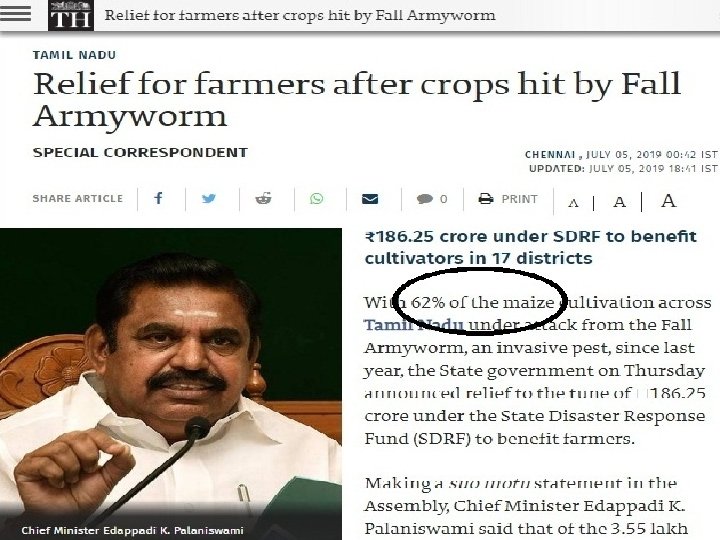Click the comment count zero
Image resolution: width=720 pixels, height=540 pixels.
point(443,199)
